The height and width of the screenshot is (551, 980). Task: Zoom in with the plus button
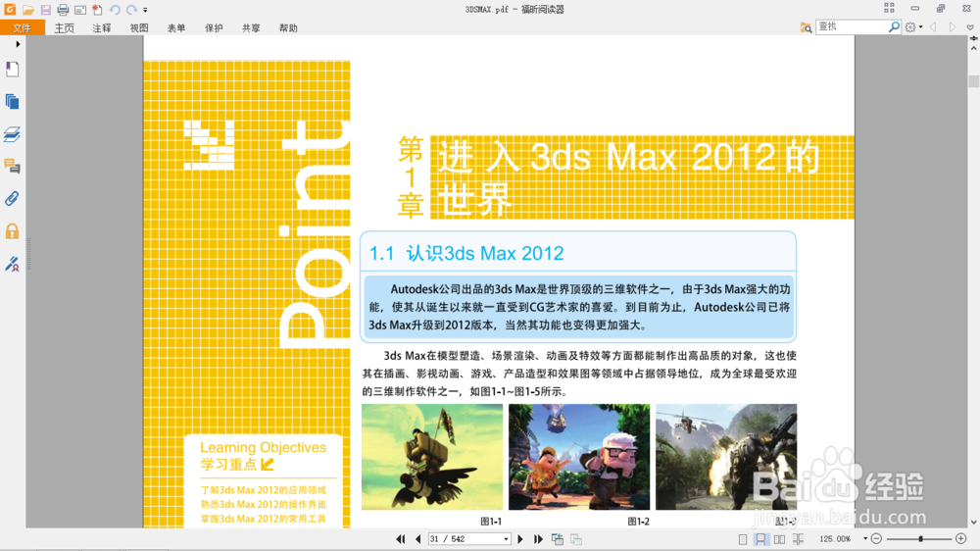click(x=961, y=539)
